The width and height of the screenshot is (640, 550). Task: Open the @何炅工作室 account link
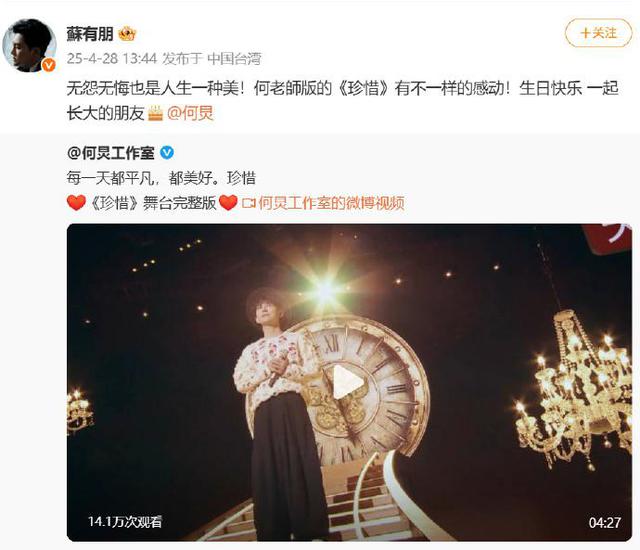point(111,153)
